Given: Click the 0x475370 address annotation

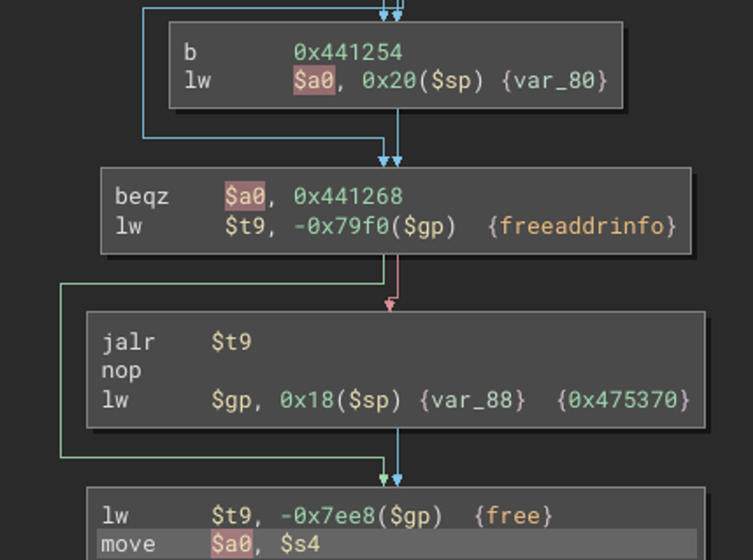Looking at the screenshot, I should pyautogui.click(x=623, y=400).
